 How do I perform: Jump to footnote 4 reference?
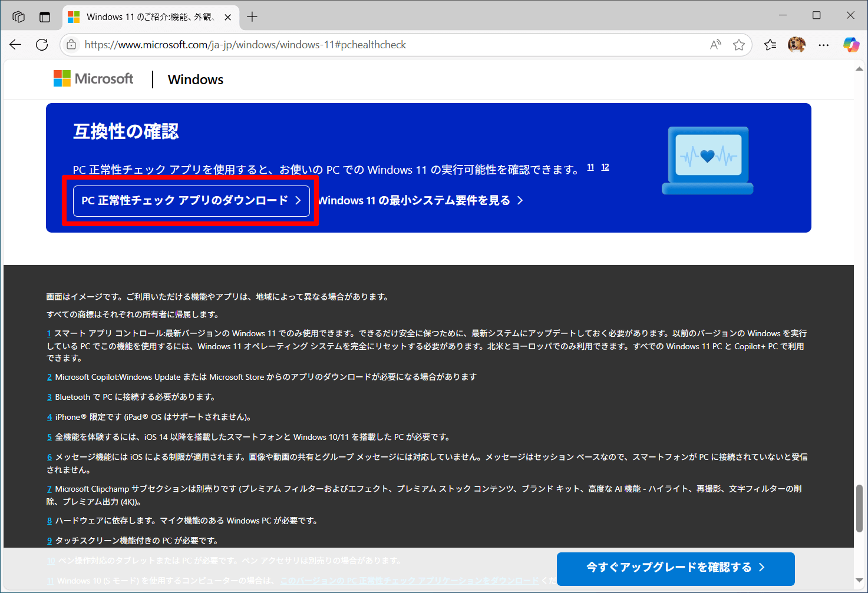tap(49, 417)
